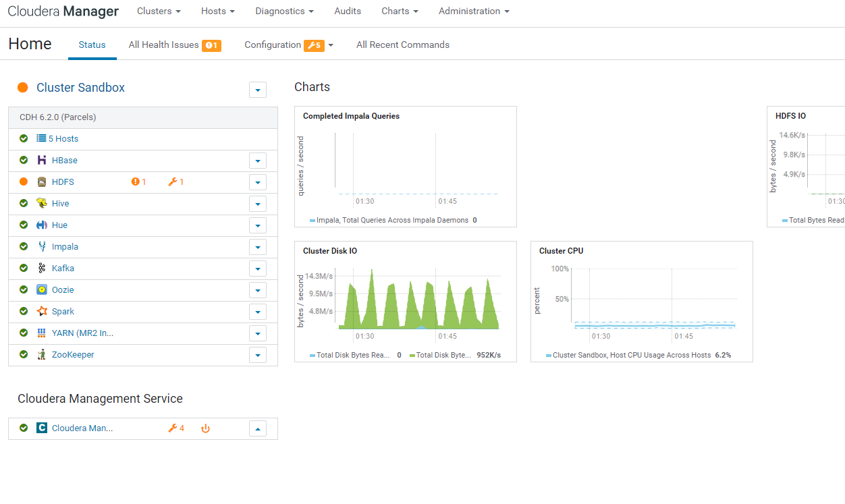Open the HDFS actions dropdown
Viewport: 845px width, 504px height.
(257, 181)
